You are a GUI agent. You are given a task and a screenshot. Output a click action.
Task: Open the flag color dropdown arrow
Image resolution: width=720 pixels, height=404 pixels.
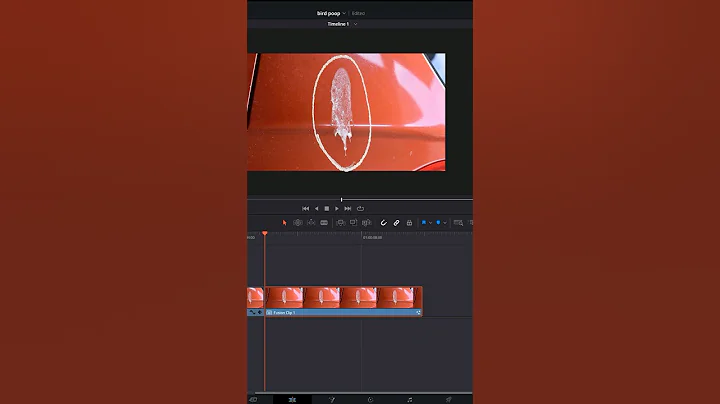[x=430, y=223]
